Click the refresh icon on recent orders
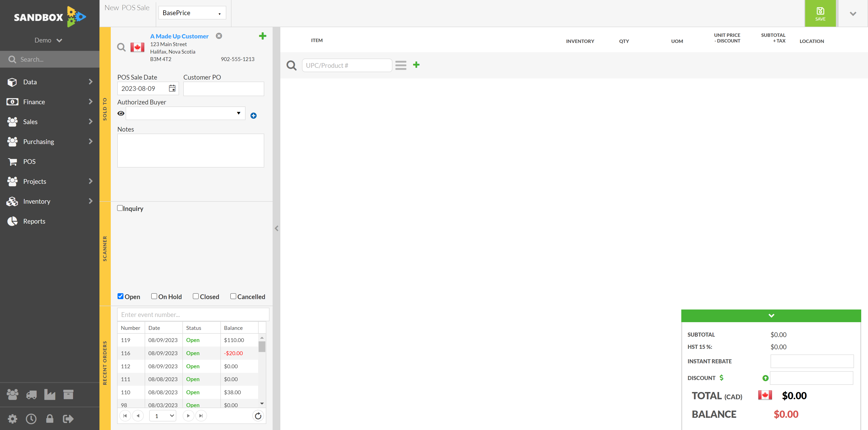Image resolution: width=868 pixels, height=430 pixels. tap(258, 416)
